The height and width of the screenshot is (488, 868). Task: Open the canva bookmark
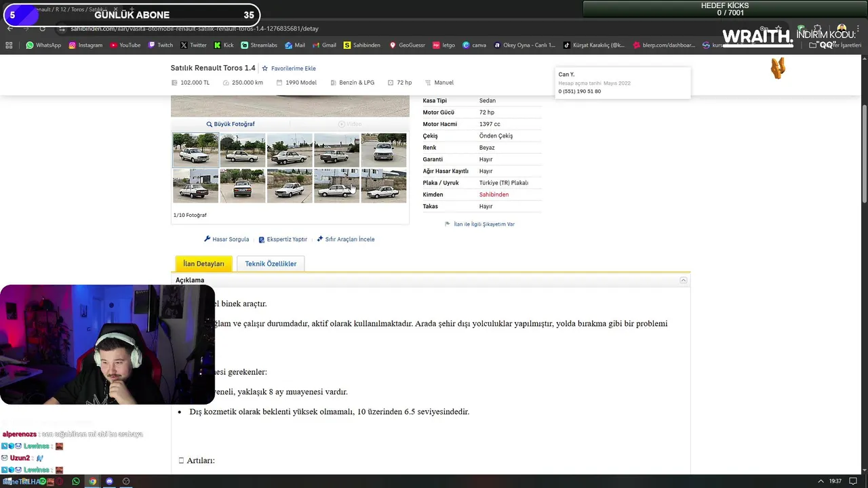(474, 45)
